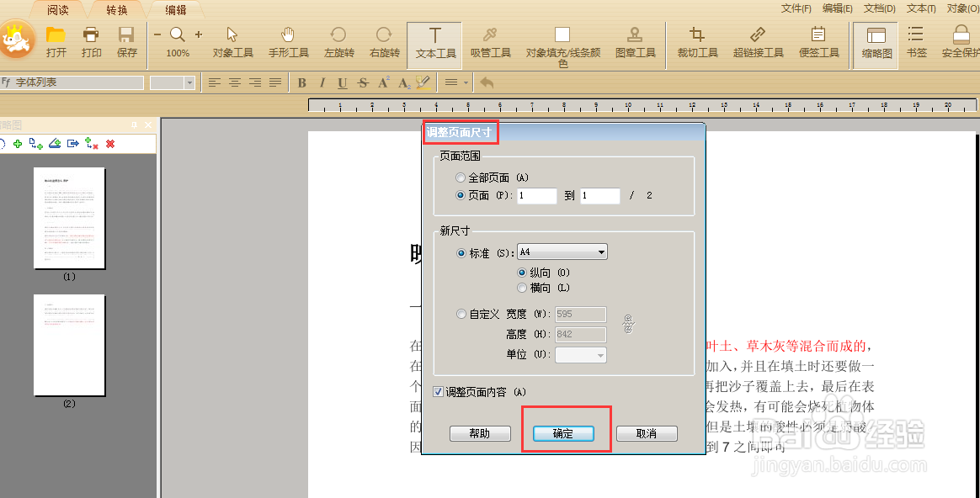Toggle underline formatting
The height and width of the screenshot is (498, 980).
click(341, 82)
